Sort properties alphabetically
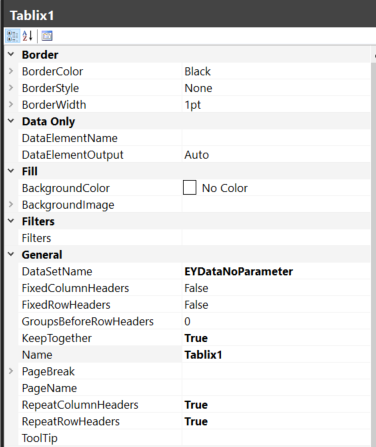 pyautogui.click(x=28, y=36)
